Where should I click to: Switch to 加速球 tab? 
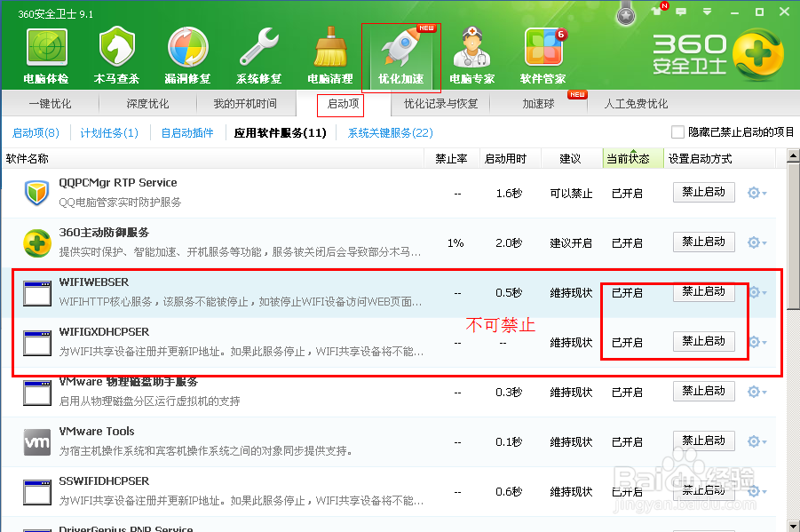[538, 104]
